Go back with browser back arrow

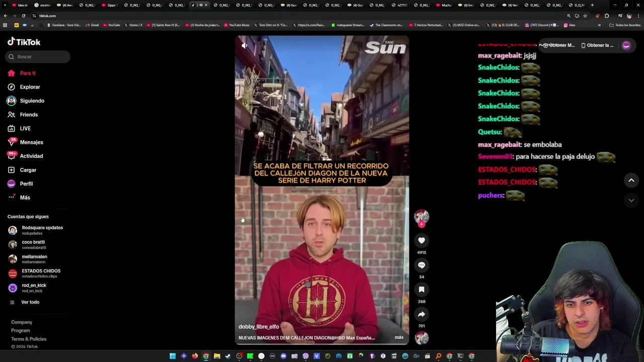point(5,16)
